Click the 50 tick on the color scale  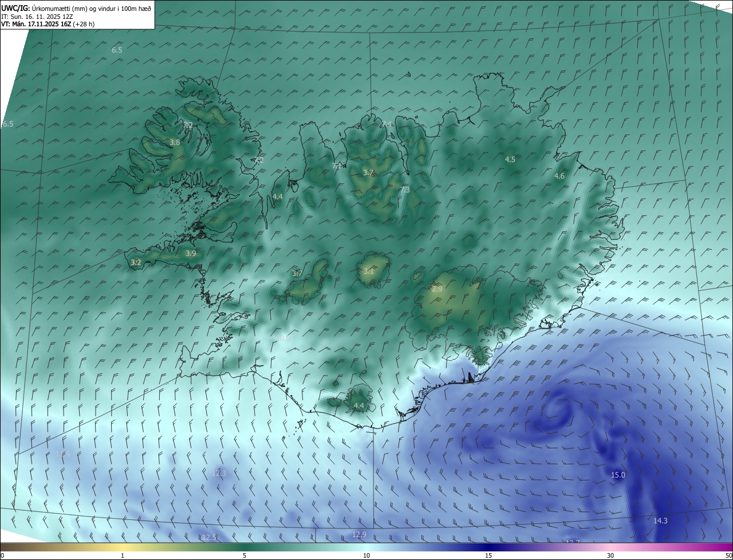pyautogui.click(x=729, y=555)
